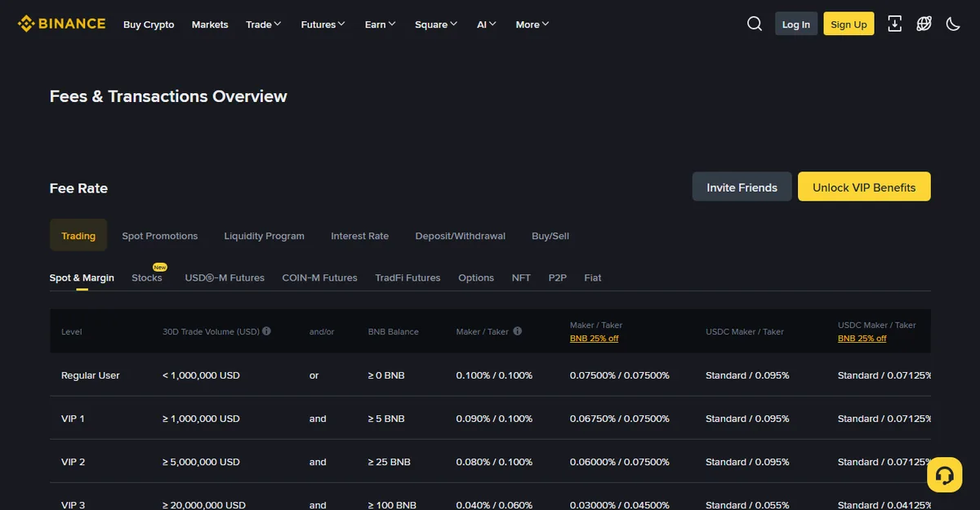Click the Sign Up button
The height and width of the screenshot is (510, 980).
pyautogui.click(x=849, y=24)
